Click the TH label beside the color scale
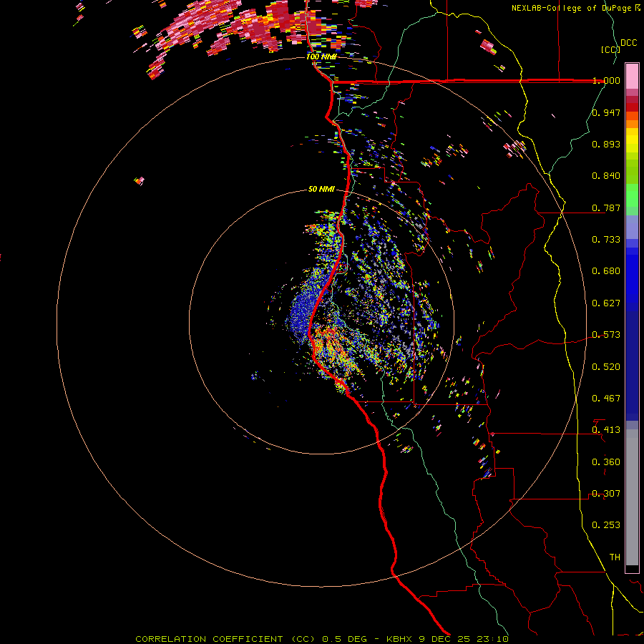The image size is (644, 644). pyautogui.click(x=615, y=557)
